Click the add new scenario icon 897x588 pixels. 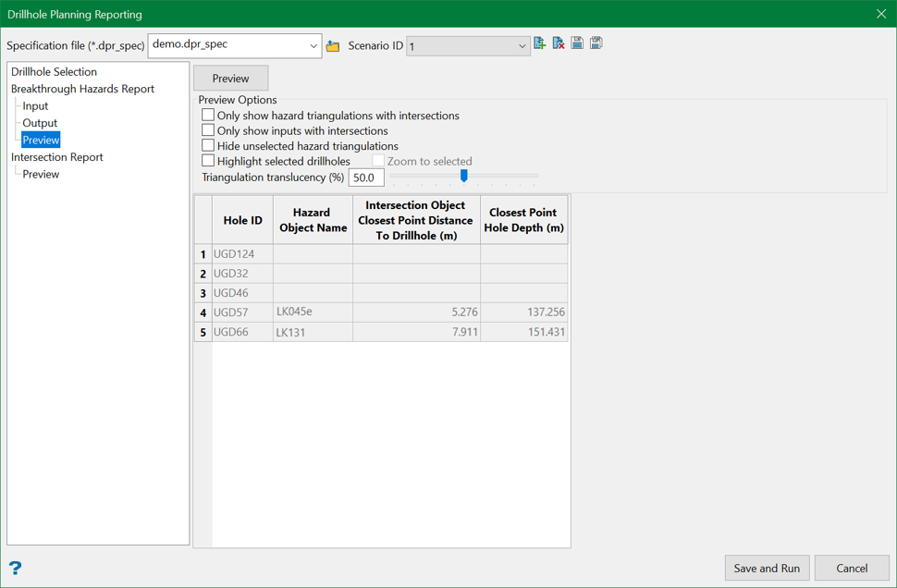540,43
